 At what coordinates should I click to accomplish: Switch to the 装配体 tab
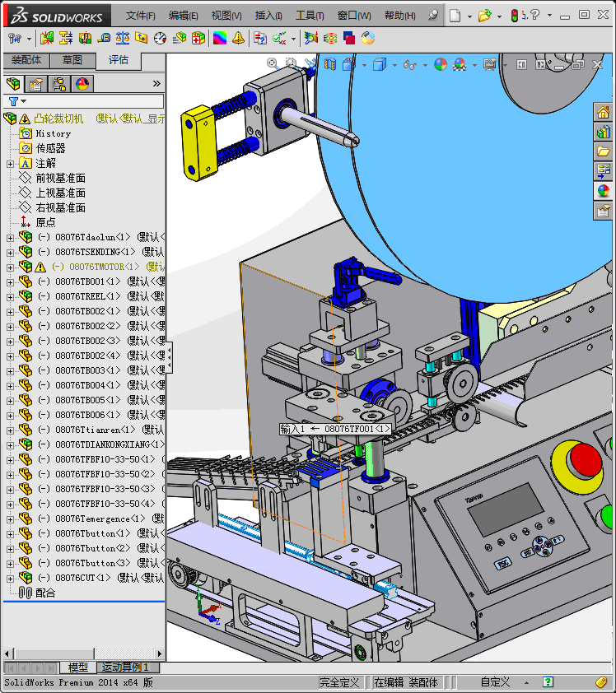(x=26, y=59)
